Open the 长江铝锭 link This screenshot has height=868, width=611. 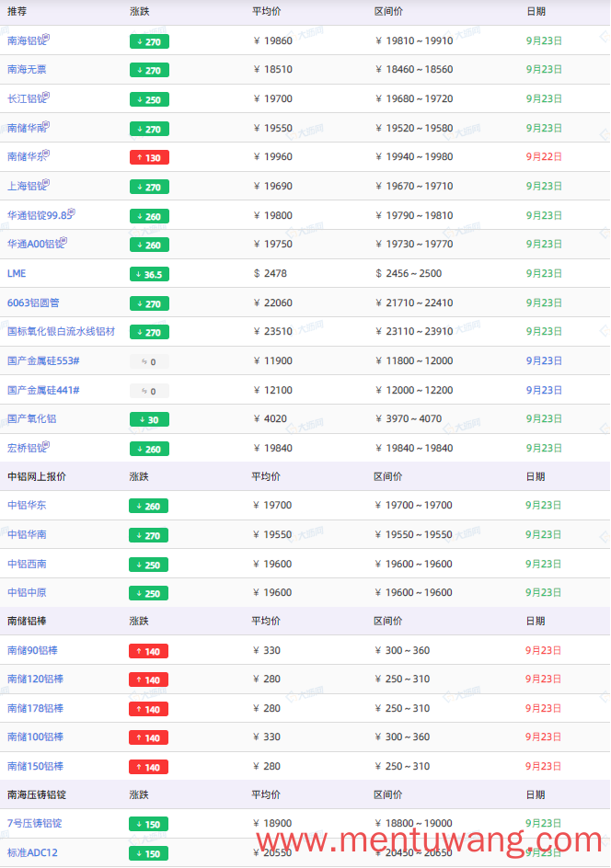[26, 99]
